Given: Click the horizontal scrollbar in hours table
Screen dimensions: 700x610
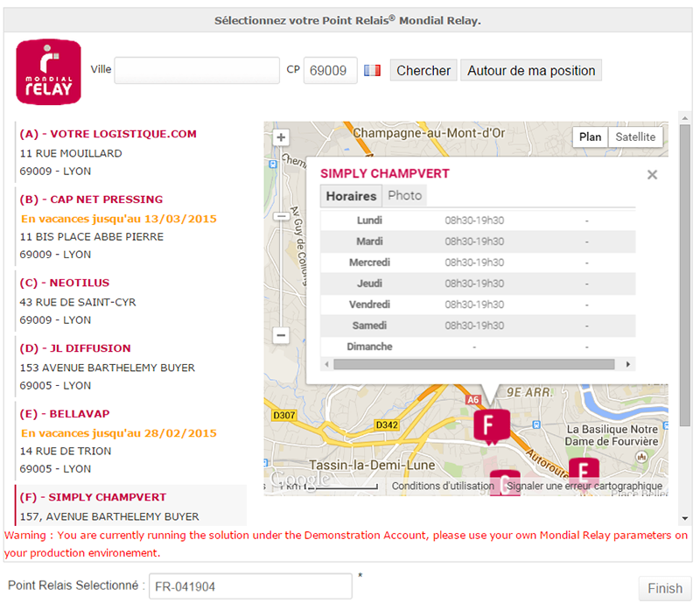Looking at the screenshot, I should (473, 364).
